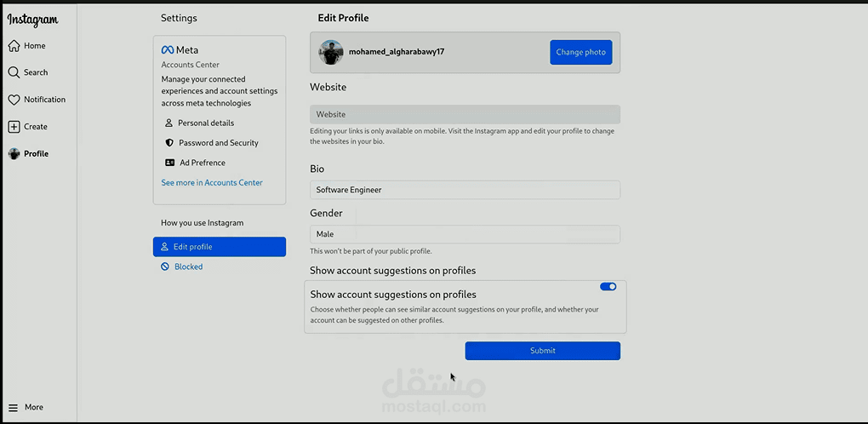Select the Edit profile settings item
This screenshot has height=424, width=868.
(220, 247)
